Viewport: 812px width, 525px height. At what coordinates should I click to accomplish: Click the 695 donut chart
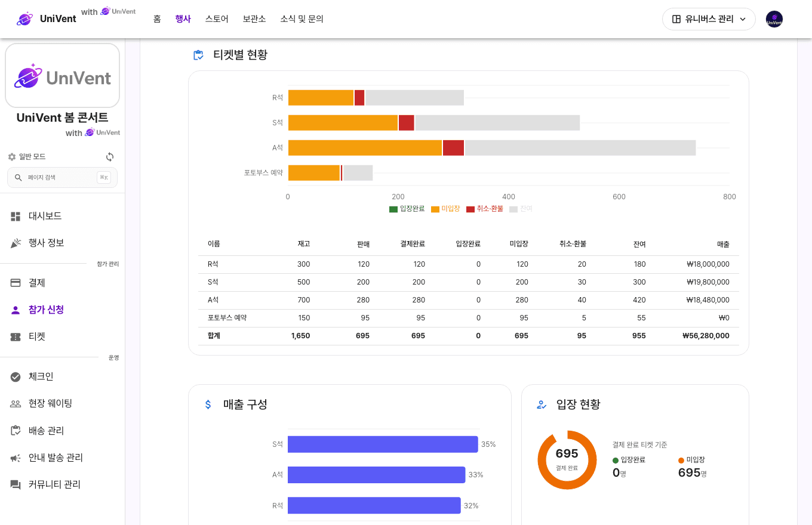pyautogui.click(x=567, y=460)
